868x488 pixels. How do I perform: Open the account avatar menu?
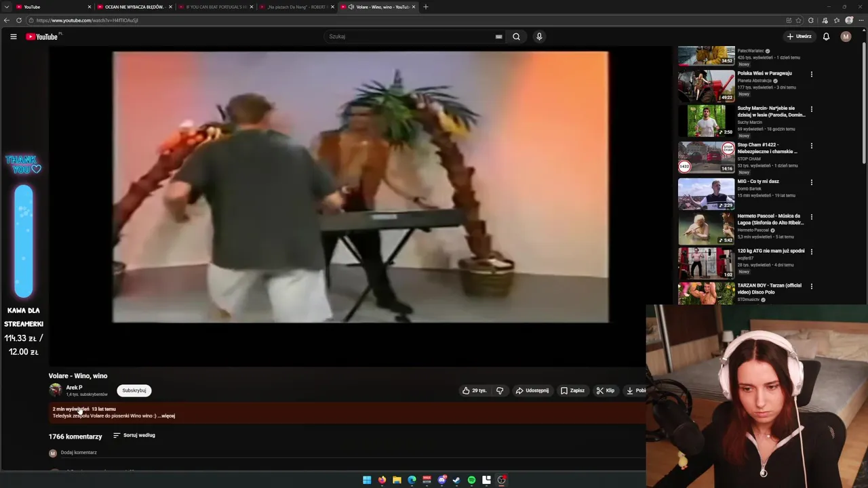coord(846,37)
